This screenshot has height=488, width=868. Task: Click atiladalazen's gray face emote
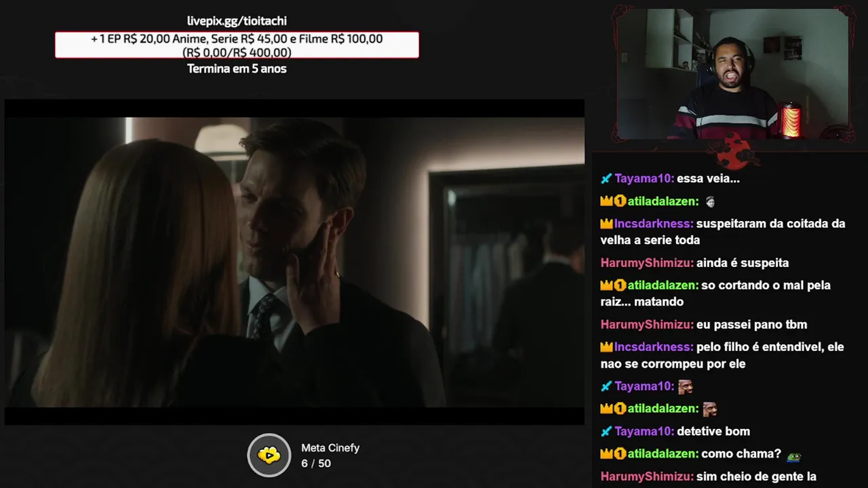point(710,201)
